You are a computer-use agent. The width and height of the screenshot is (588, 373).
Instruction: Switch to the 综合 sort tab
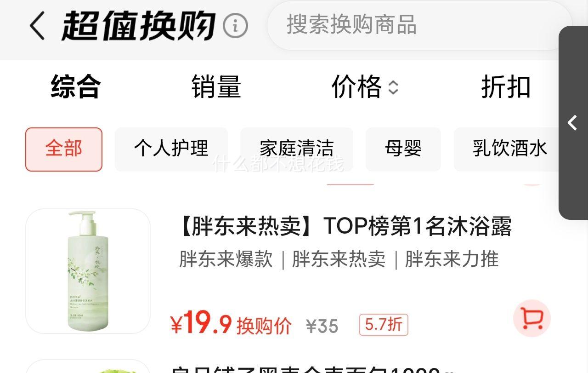(x=76, y=87)
